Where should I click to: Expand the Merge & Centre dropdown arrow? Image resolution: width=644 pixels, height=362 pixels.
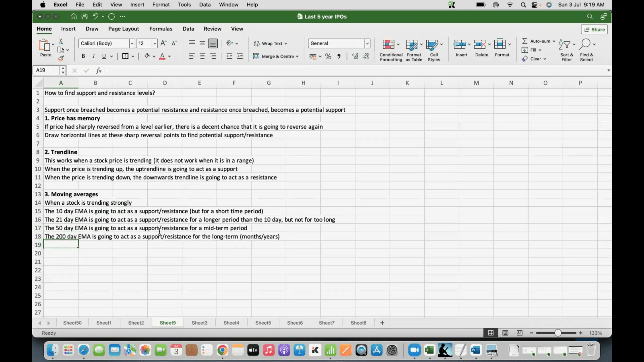(297, 57)
